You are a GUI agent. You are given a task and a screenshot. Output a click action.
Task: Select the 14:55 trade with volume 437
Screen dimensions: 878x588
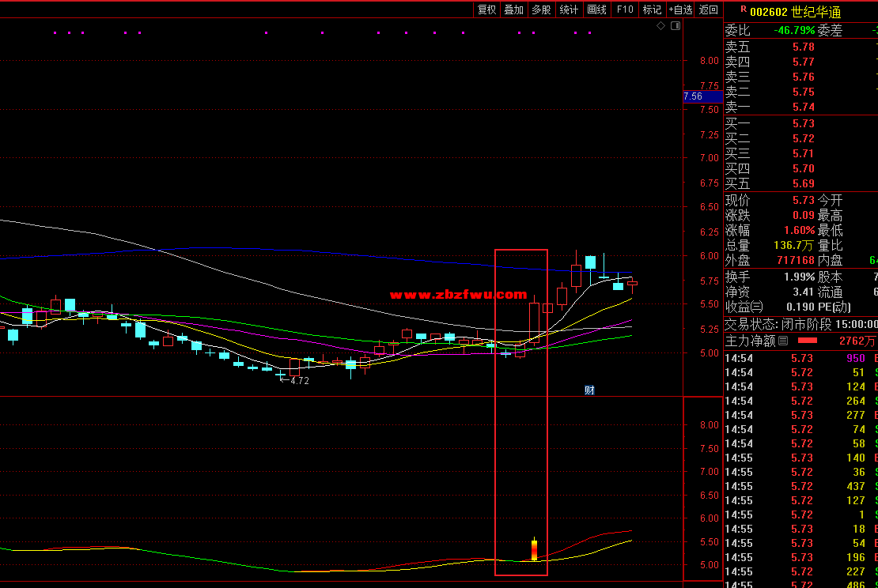coord(801,487)
